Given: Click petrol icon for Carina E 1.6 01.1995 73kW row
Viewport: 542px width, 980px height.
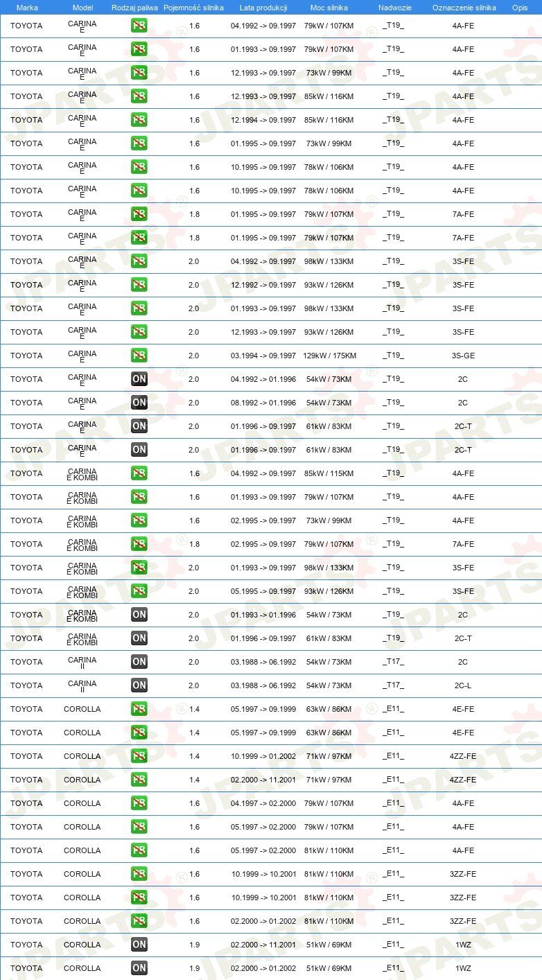Looking at the screenshot, I should [x=139, y=143].
